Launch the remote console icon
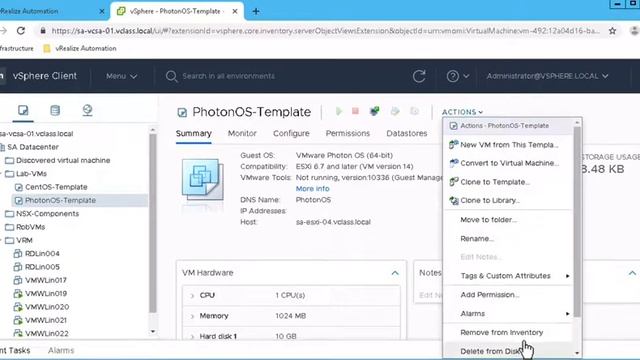This screenshot has width=640, height=360. point(374,111)
